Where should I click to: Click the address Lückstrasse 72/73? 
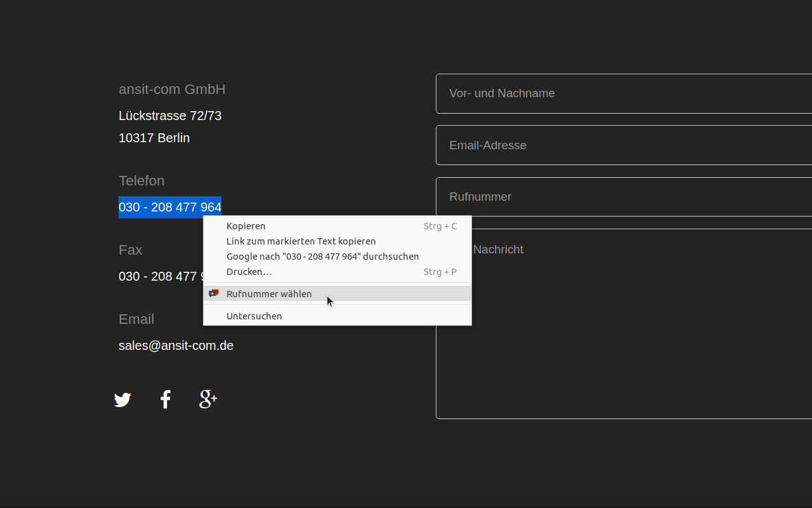(170, 116)
